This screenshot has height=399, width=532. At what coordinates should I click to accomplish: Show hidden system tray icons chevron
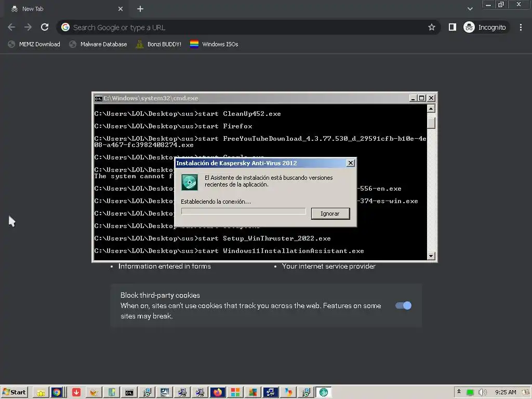coord(459,392)
